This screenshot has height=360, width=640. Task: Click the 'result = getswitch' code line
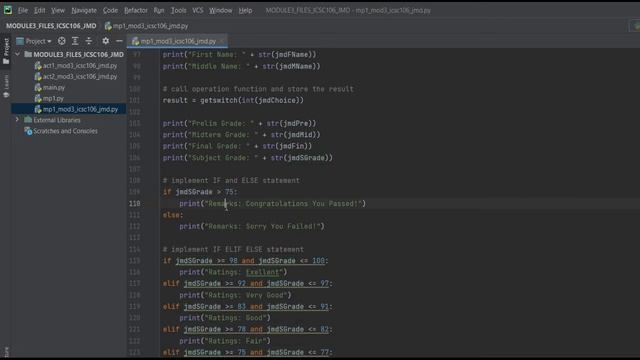[x=233, y=100]
